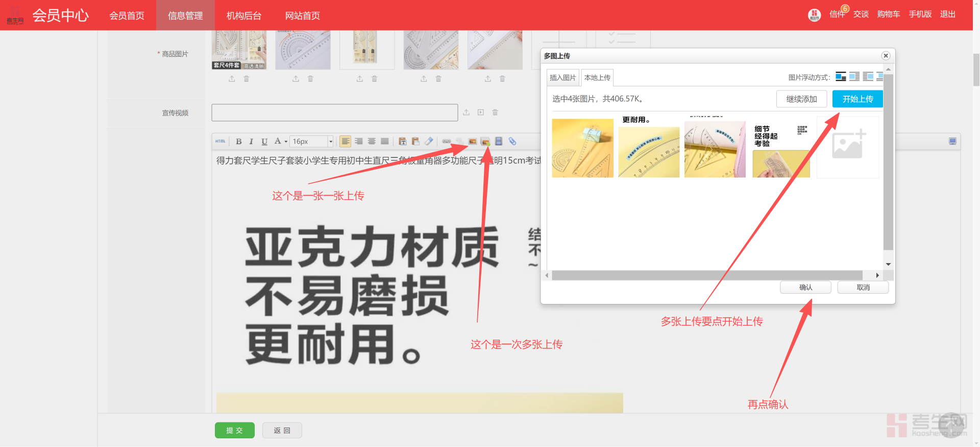Select the eraser clear-format tool

[429, 142]
